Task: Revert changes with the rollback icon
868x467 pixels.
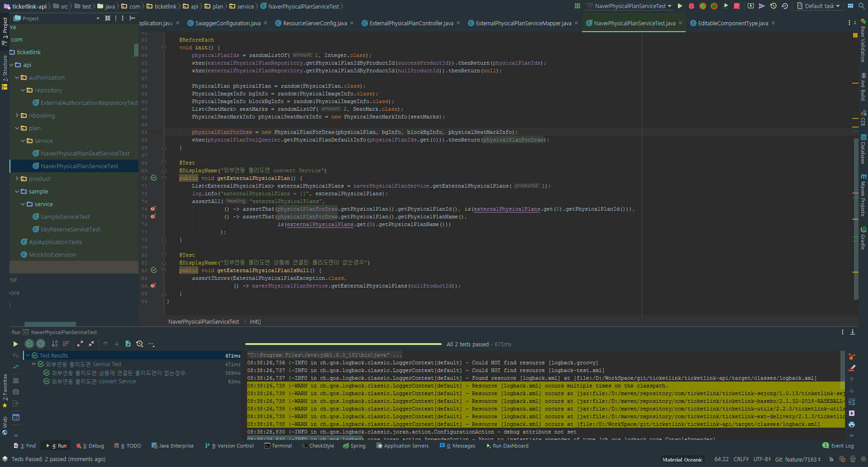Action: [x=785, y=6]
